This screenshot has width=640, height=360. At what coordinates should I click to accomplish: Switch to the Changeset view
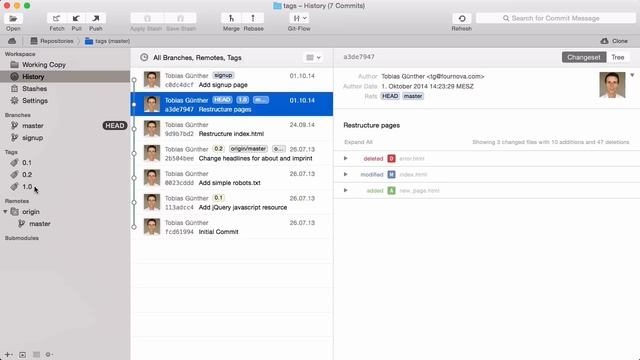click(x=584, y=57)
